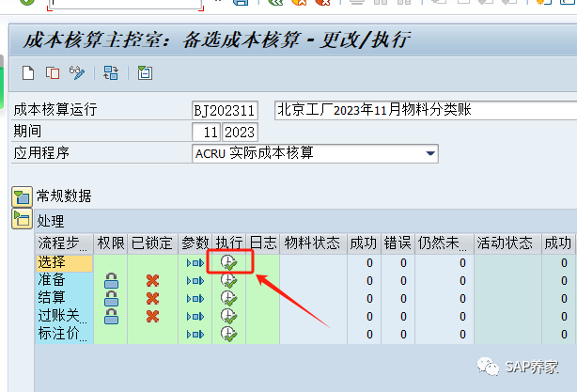Click the 成功 header after 活动状态
This screenshot has height=392, width=577.
(558, 243)
